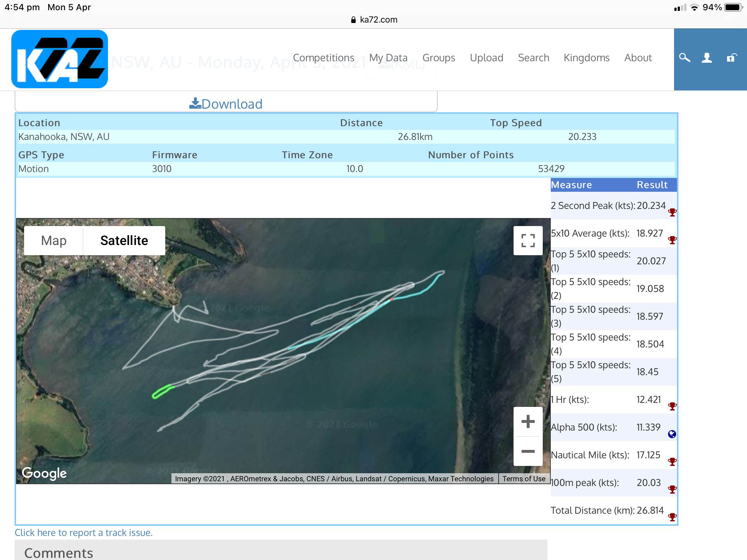The image size is (747, 560).
Task: Click trophy icon beside 2 Second Peak
Action: tap(672, 212)
